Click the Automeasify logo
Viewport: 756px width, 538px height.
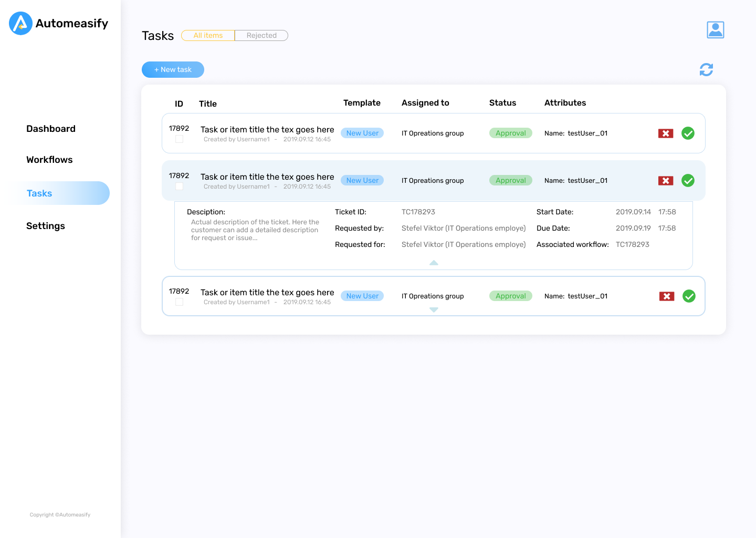tap(58, 23)
